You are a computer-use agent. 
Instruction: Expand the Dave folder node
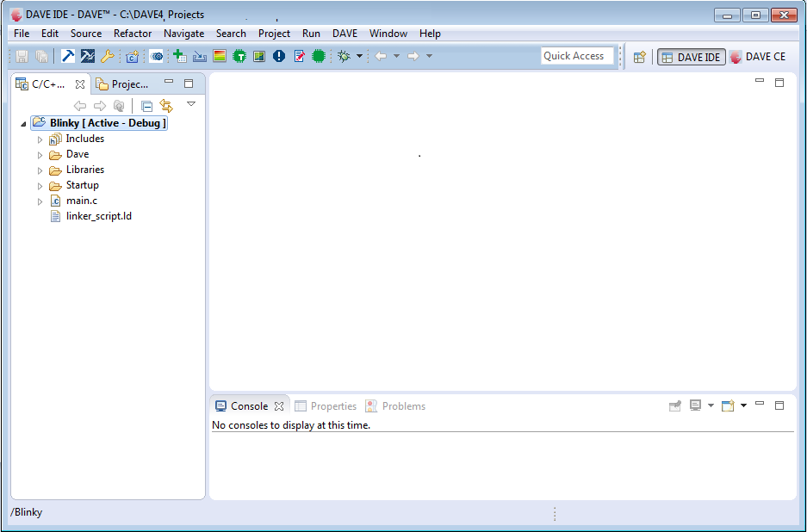coord(40,155)
